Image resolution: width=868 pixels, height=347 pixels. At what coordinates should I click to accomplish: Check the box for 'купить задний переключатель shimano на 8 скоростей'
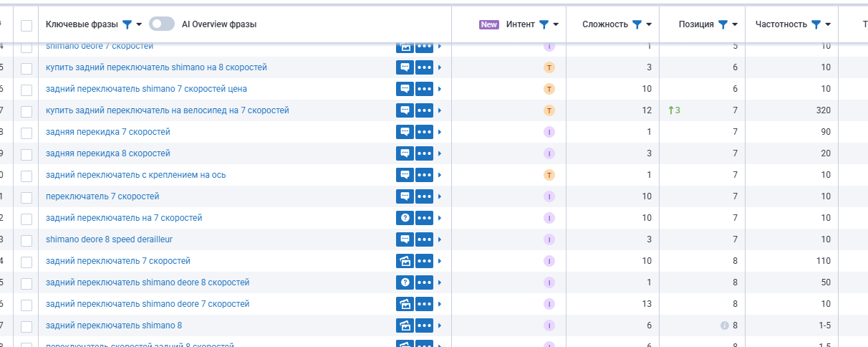coord(26,68)
